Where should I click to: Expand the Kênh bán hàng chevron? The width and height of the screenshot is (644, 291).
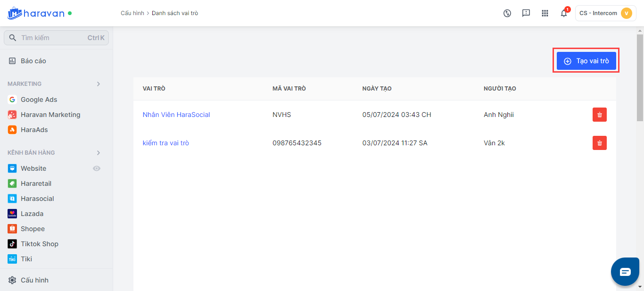coord(99,153)
